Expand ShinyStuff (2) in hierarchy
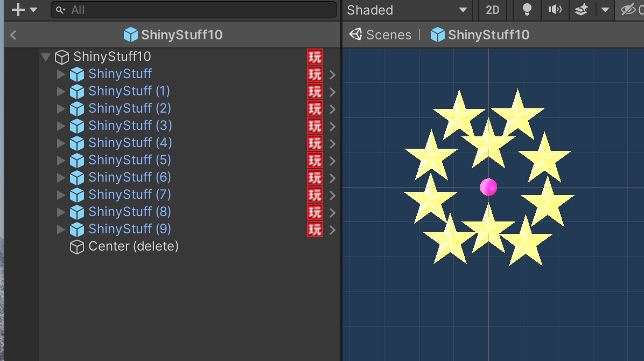 coord(61,109)
